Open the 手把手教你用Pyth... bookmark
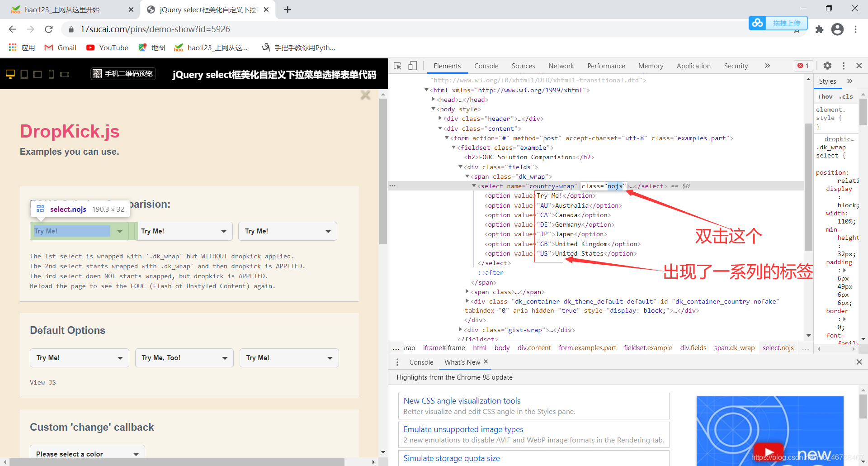868x466 pixels. (299, 48)
